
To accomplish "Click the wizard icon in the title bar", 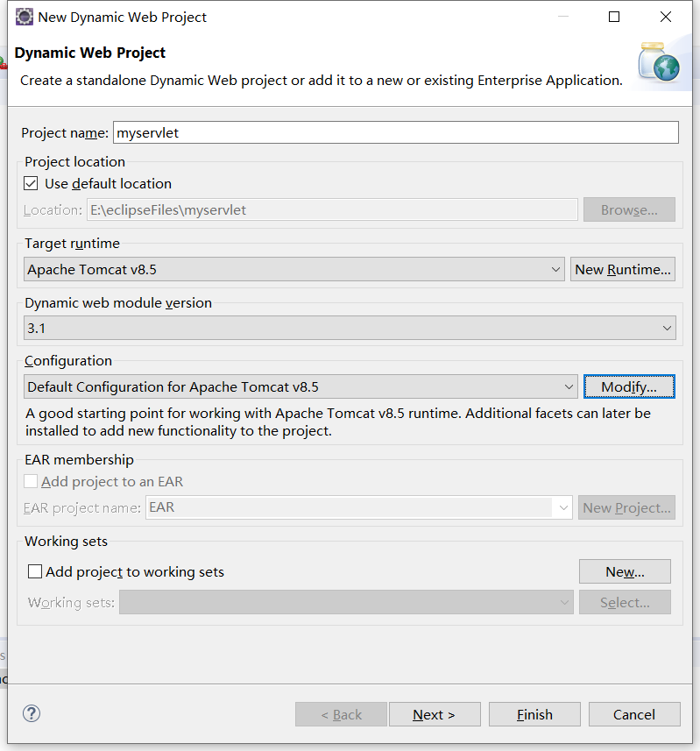I will [x=24, y=16].
